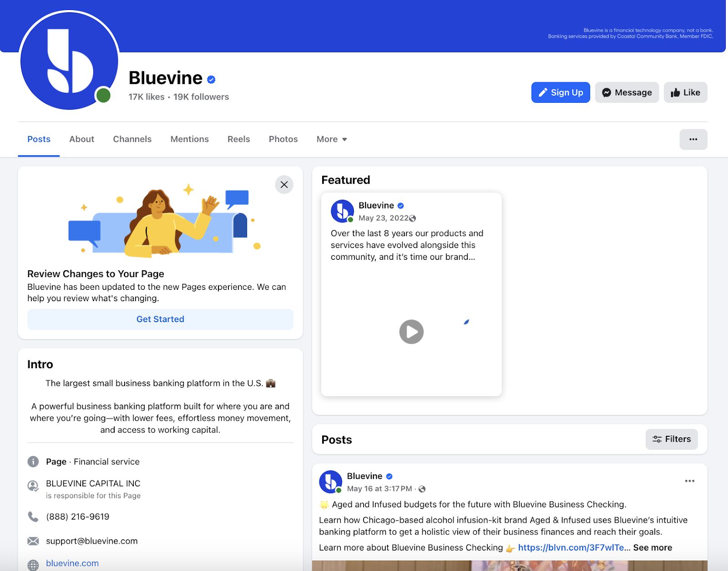Screen dimensions: 728x571
Task: Dismiss the Review Changes card
Action: pos(284,185)
